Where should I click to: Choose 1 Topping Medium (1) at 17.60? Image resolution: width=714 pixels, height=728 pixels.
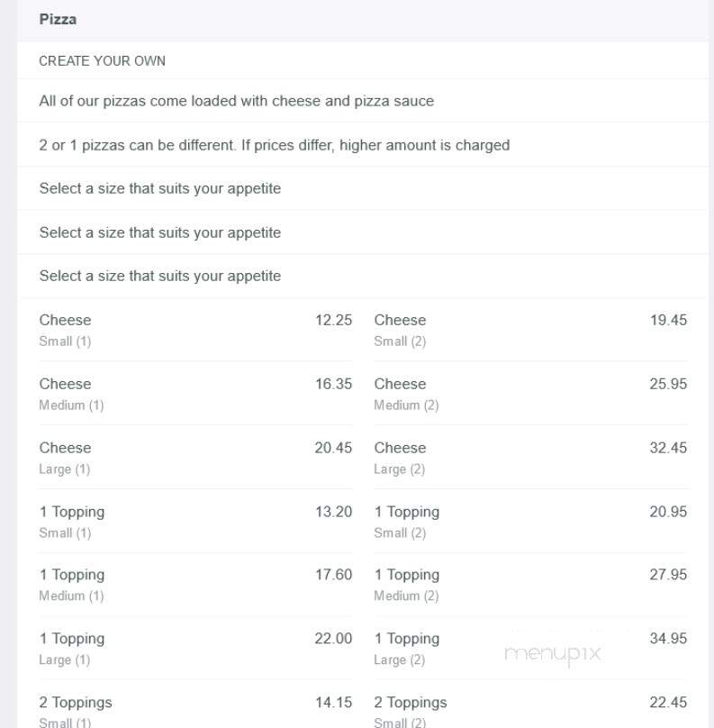tap(195, 585)
